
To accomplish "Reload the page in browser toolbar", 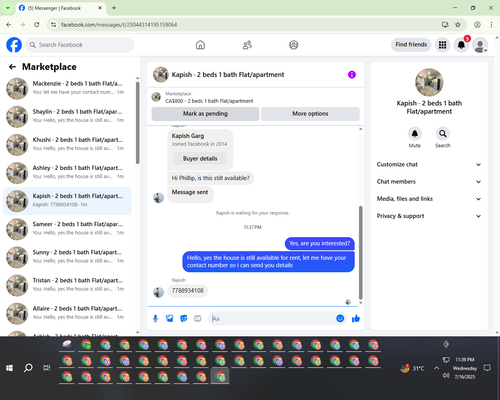I will [37, 25].
